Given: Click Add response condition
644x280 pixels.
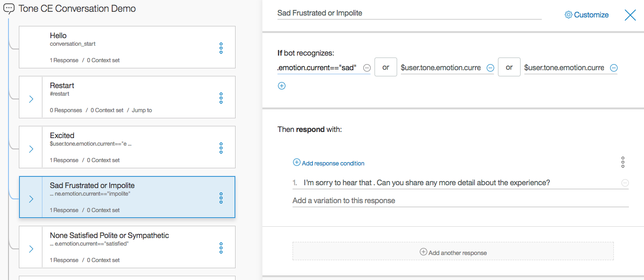Looking at the screenshot, I should (x=329, y=163).
